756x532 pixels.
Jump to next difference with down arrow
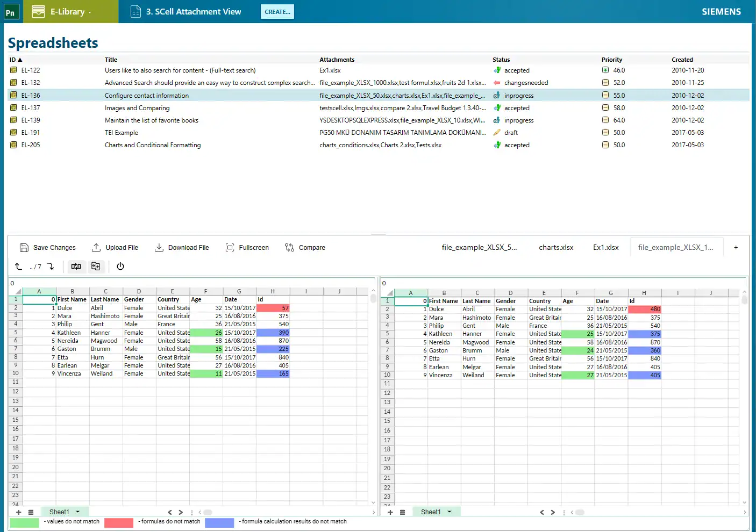(x=51, y=267)
